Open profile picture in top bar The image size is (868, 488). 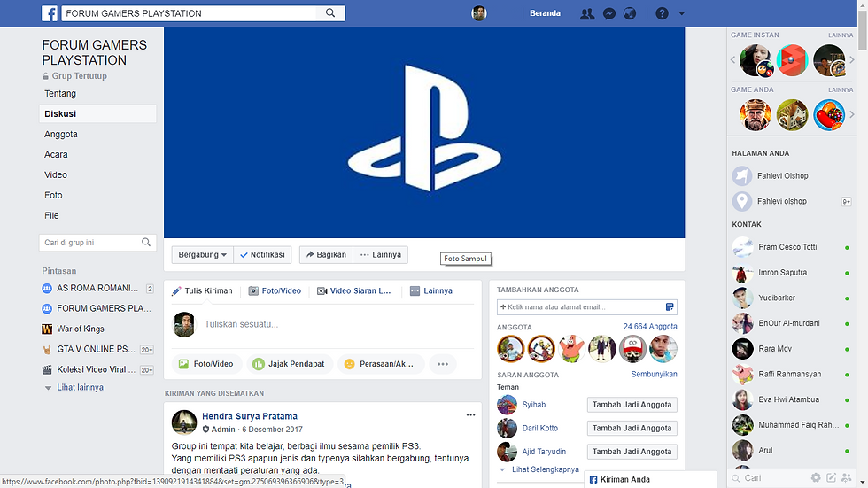pyautogui.click(x=479, y=13)
